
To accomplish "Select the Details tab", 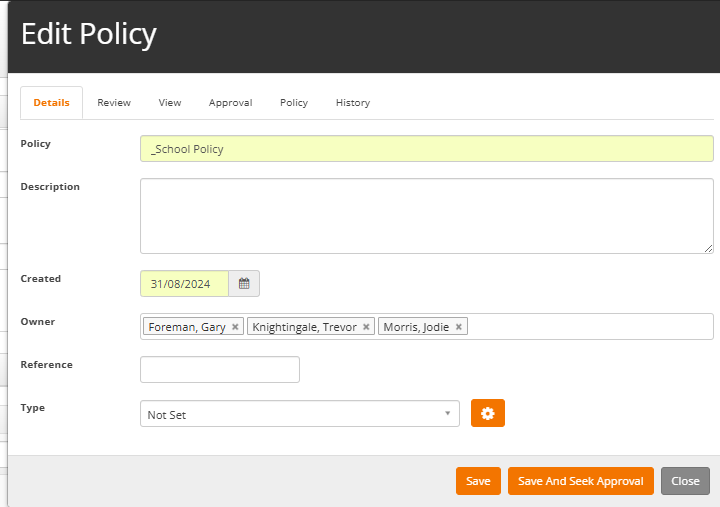I will [x=51, y=103].
